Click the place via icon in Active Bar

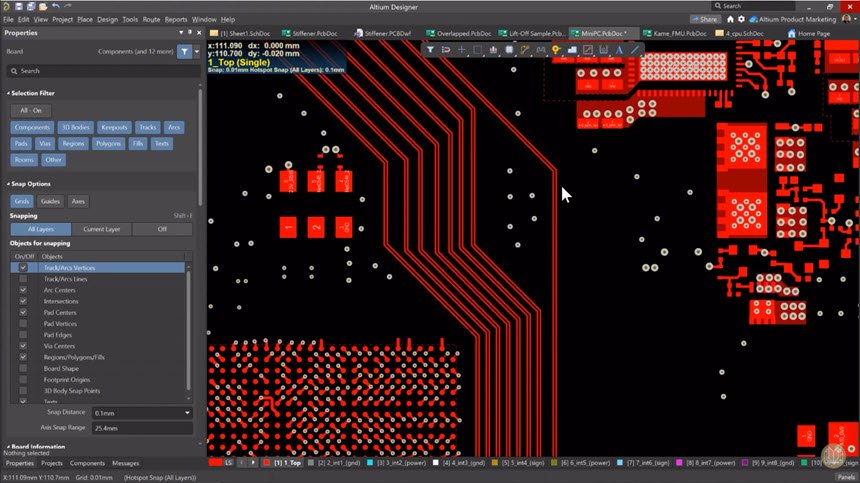556,50
